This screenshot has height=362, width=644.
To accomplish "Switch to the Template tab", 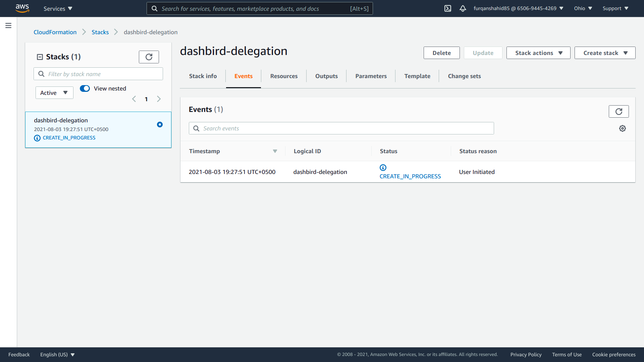I will tap(417, 76).
